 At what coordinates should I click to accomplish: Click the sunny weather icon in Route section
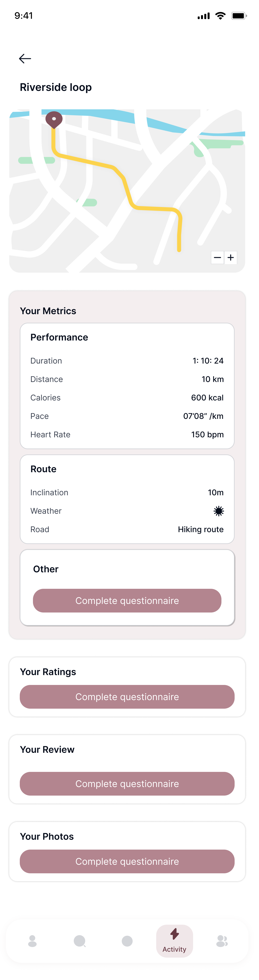click(x=219, y=511)
